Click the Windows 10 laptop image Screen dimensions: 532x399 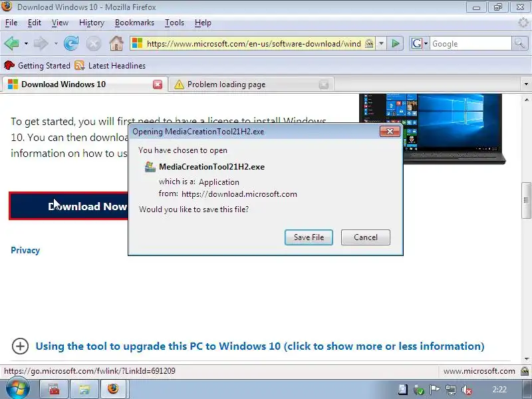click(x=432, y=129)
